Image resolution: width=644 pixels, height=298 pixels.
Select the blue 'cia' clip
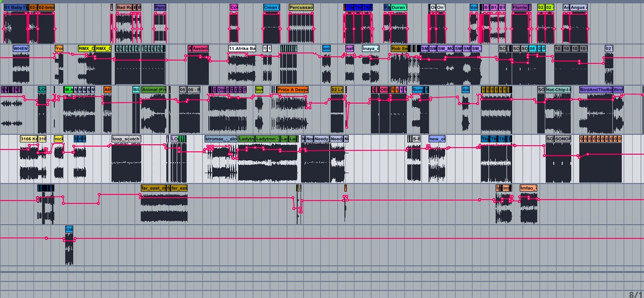point(69,229)
